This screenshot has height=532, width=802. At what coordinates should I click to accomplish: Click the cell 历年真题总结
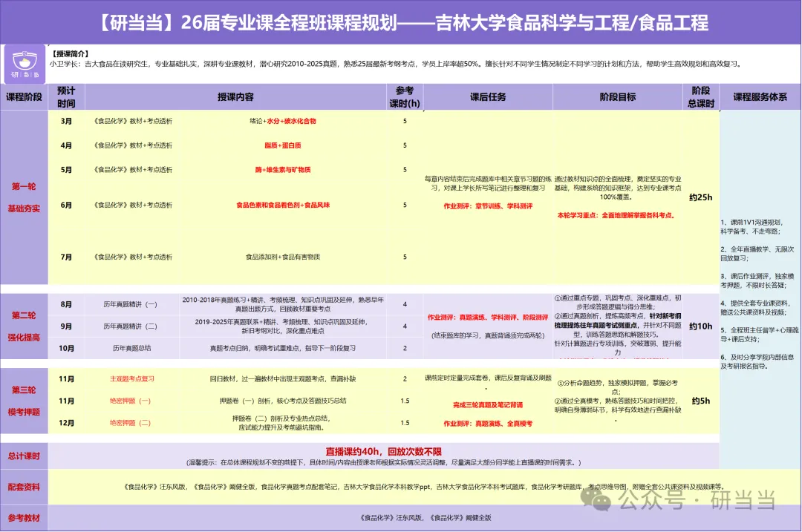pyautogui.click(x=132, y=348)
